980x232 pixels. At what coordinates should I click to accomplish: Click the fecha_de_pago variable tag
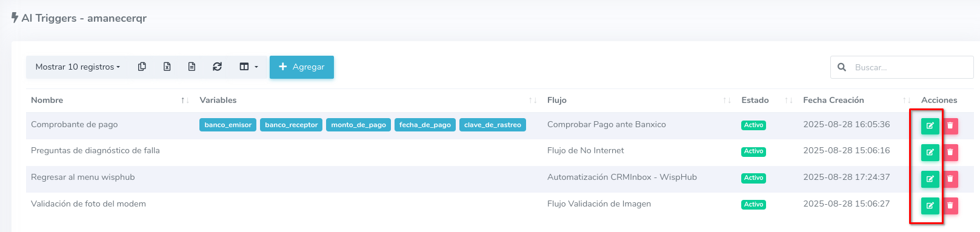pos(425,125)
